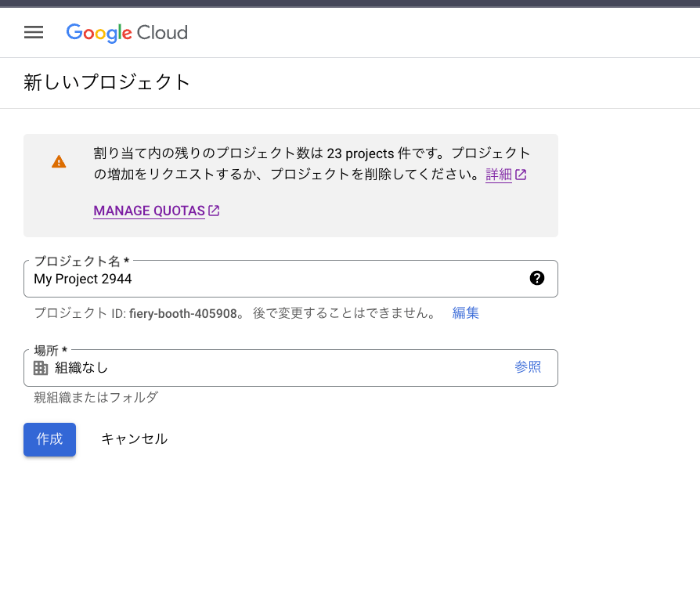This screenshot has height=606, width=700.
Task: Click the blue 作成 create button
Action: tap(49, 439)
